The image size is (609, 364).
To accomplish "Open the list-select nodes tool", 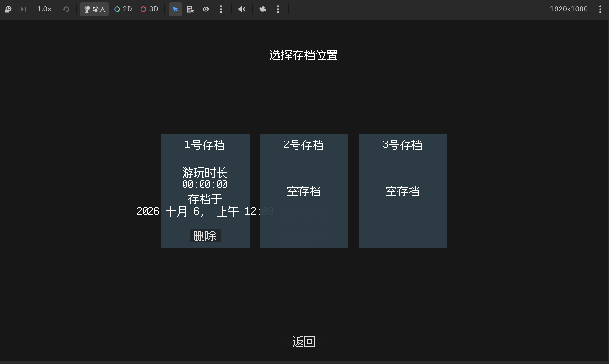I will [191, 9].
